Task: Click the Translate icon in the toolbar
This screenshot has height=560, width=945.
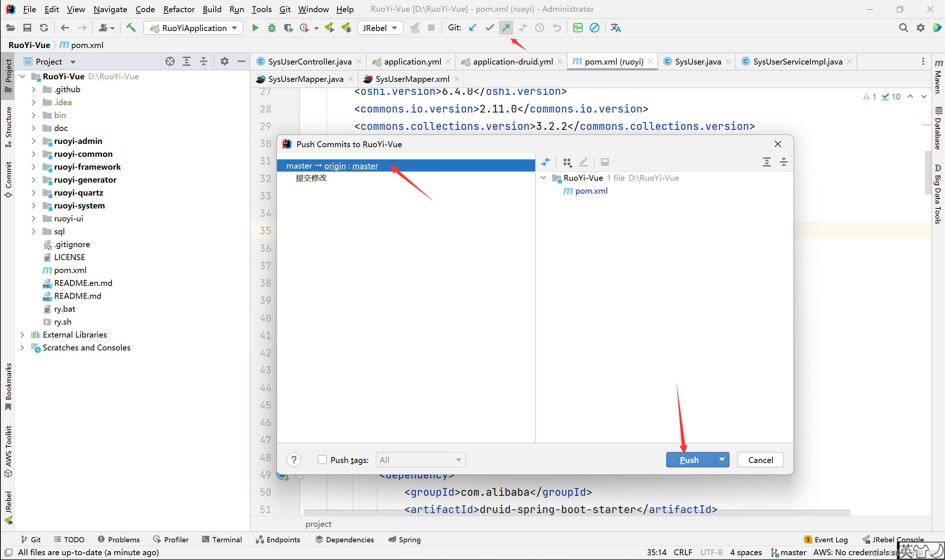Action: pos(616,28)
